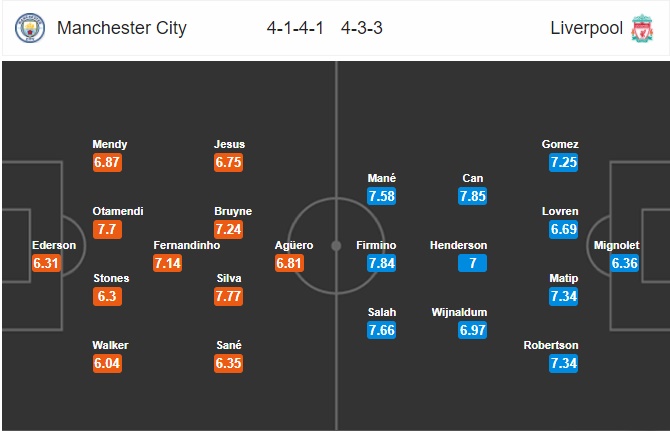The height and width of the screenshot is (431, 670).
Task: Open Ederson's 6.31 rating badge
Action: [47, 264]
